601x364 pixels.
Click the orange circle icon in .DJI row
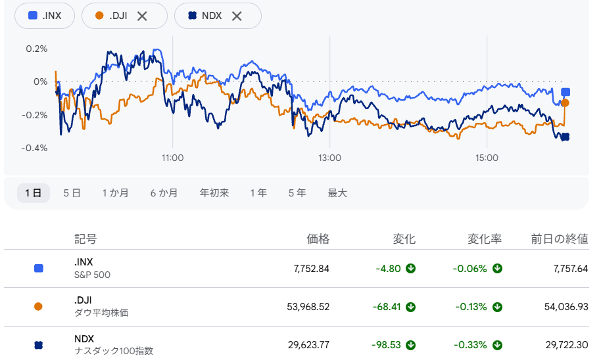click(x=38, y=307)
